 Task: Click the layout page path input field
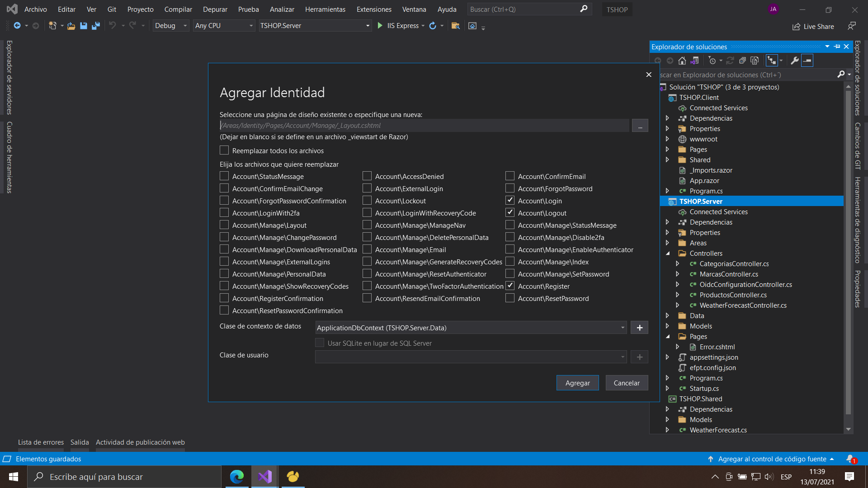[424, 126]
